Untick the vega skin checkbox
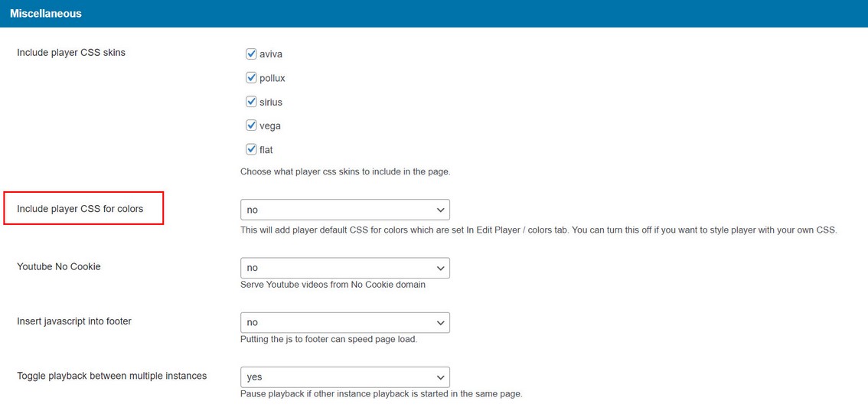 [251, 126]
